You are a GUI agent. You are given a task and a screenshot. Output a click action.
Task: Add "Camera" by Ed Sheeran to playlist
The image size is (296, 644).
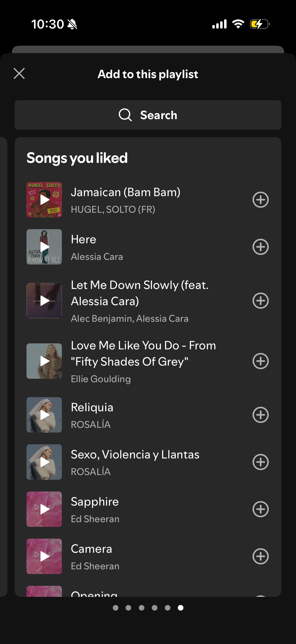coord(260,557)
